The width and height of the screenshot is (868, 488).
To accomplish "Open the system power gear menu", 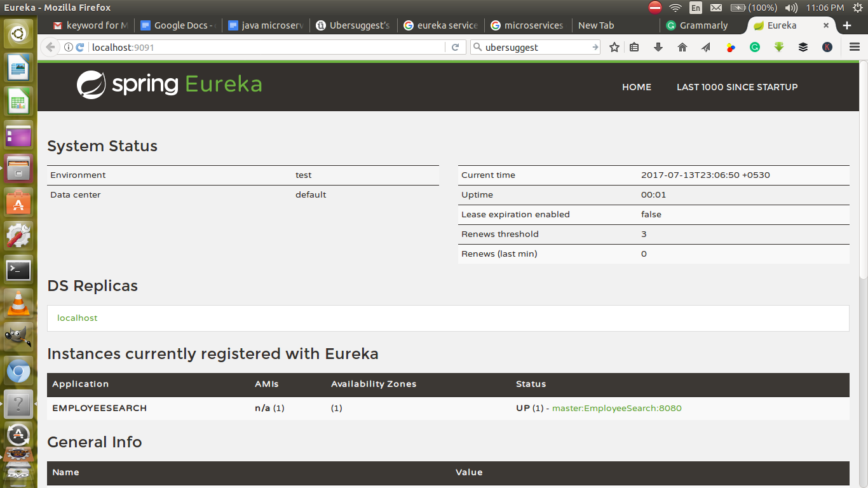I will [x=857, y=8].
